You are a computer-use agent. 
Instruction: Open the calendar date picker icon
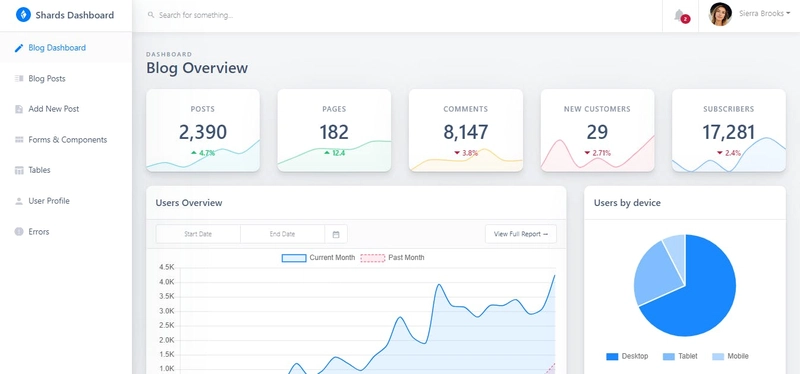[x=336, y=234]
